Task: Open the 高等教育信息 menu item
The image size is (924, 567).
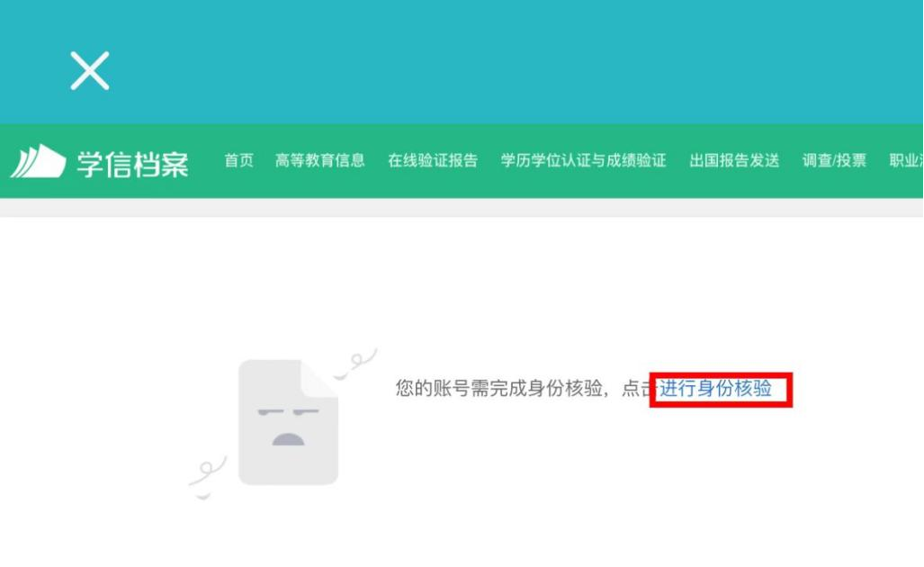Action: [320, 160]
